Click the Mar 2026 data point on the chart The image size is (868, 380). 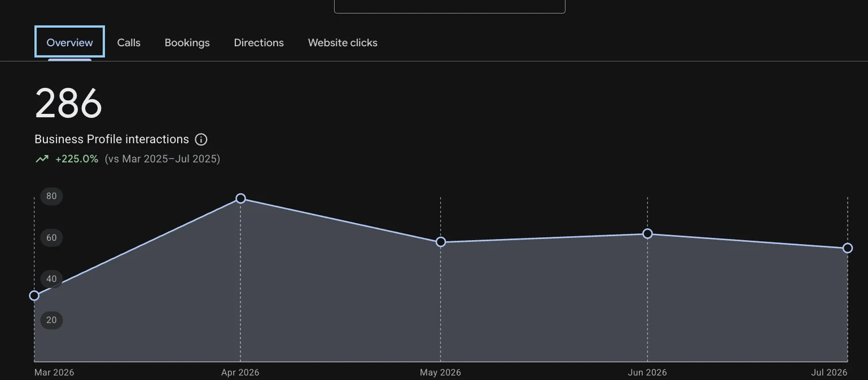pyautogui.click(x=34, y=296)
